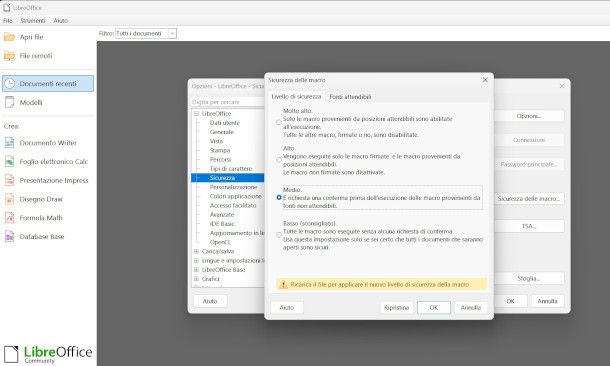Switch to Fonti attendibili tab
Viewport: 610px width, 366px height.
[x=350, y=97]
